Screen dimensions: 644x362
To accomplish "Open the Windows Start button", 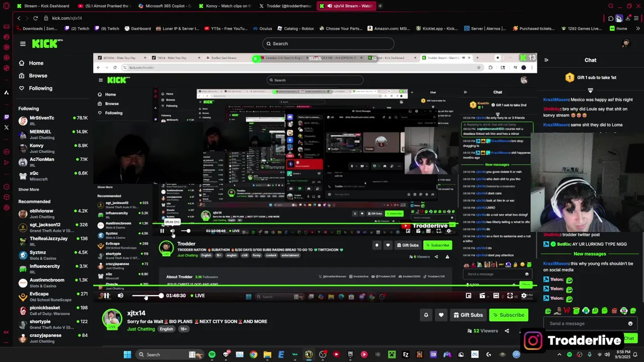I will coord(127,354).
